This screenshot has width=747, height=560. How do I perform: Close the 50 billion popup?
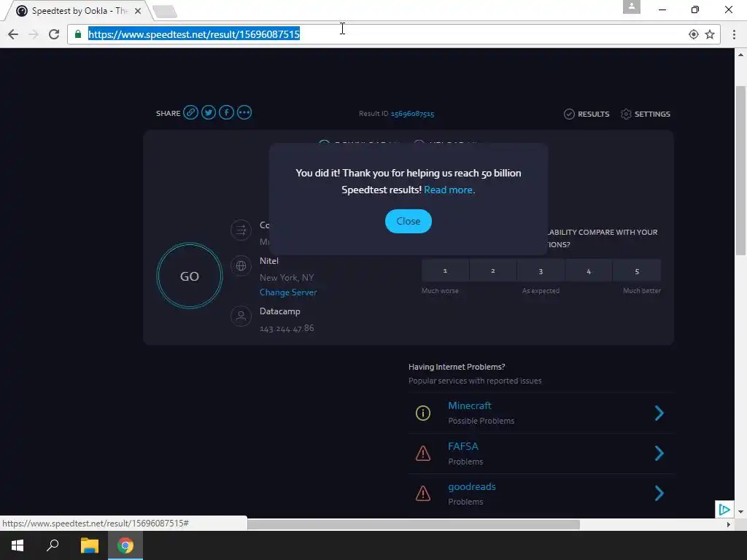coord(409,222)
